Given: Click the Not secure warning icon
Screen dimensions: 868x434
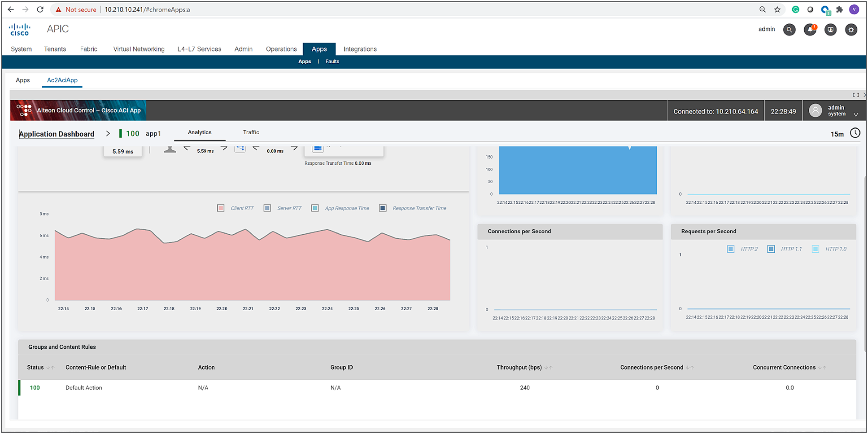Looking at the screenshot, I should [58, 9].
